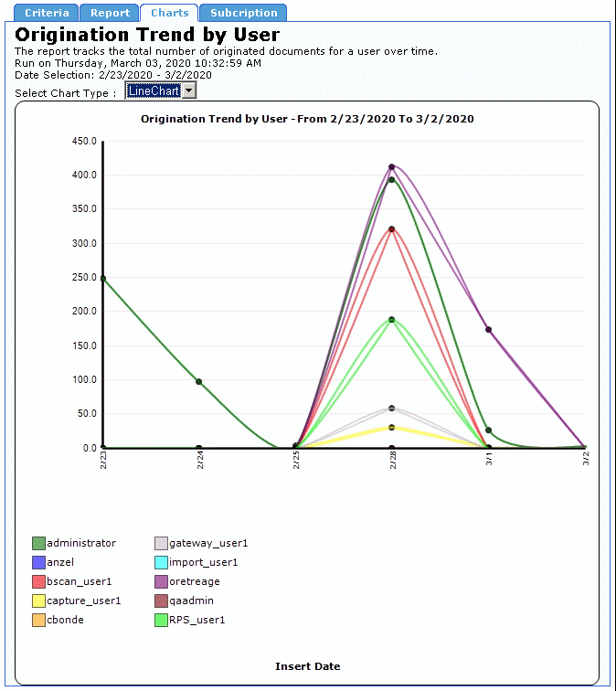The width and height of the screenshot is (616, 691).
Task: Switch to the Criteria tab
Action: (46, 13)
